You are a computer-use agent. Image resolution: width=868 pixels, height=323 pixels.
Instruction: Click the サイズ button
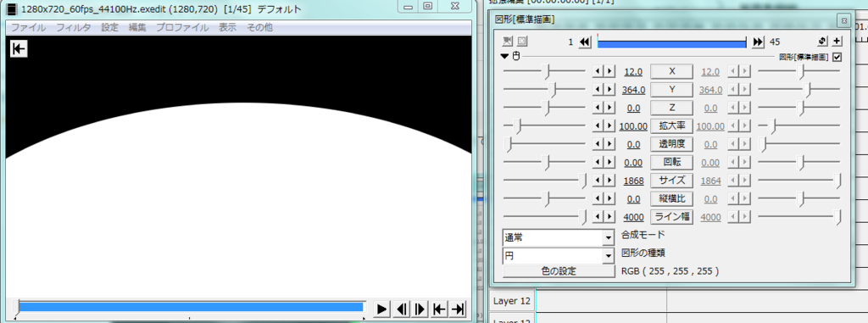[x=672, y=181]
